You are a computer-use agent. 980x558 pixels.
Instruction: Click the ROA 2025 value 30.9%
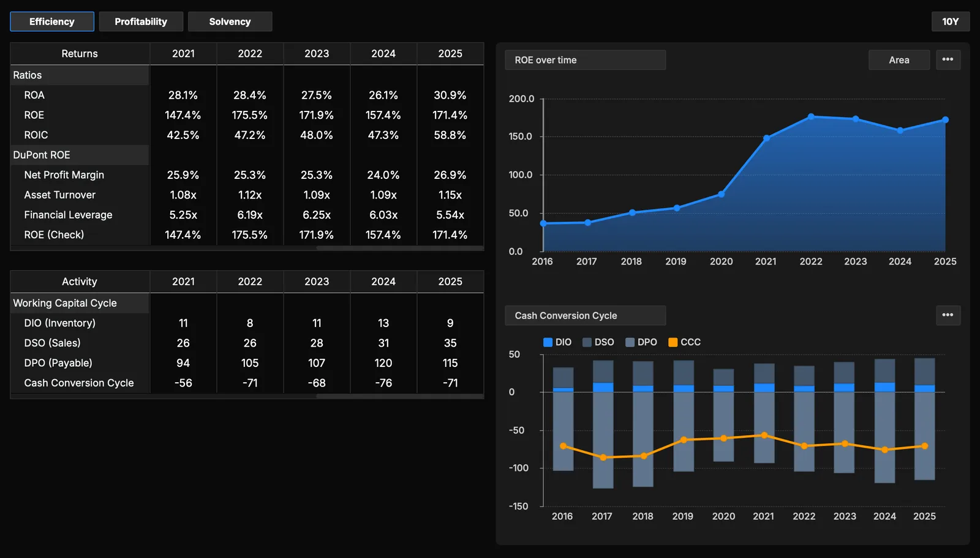pos(450,96)
